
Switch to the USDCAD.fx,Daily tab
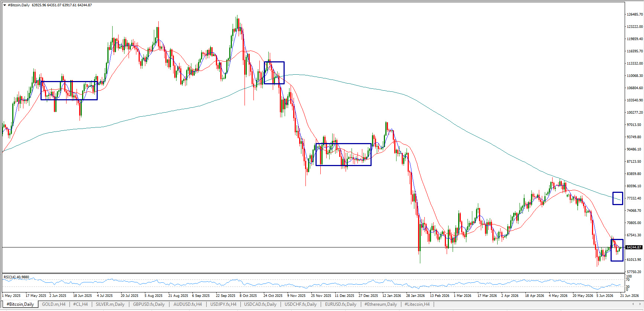pyautogui.click(x=260, y=304)
